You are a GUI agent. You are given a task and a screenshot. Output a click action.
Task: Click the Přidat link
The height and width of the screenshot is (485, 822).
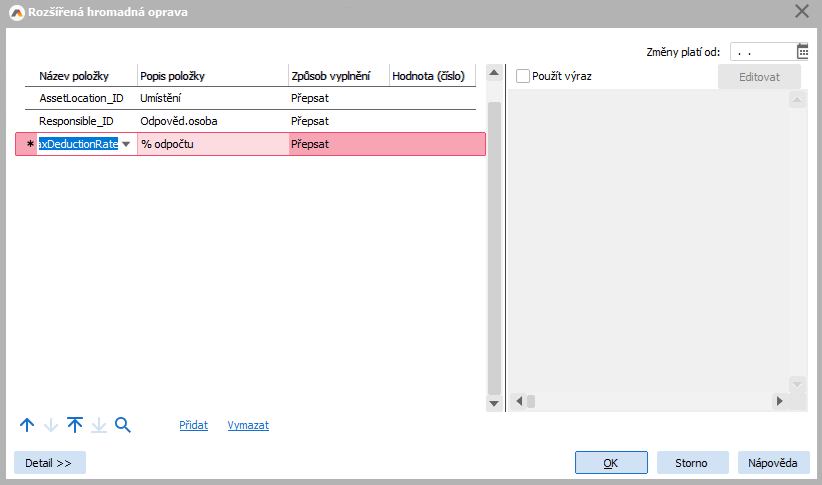coord(193,425)
